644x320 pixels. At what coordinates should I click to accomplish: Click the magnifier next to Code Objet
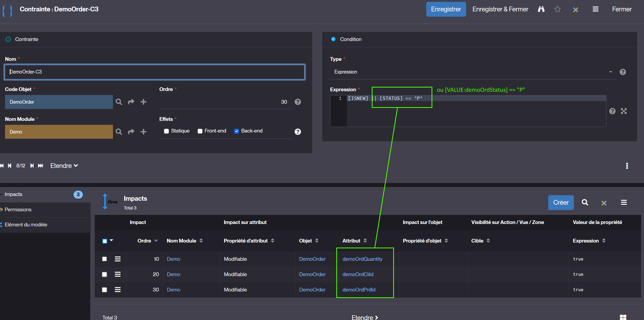(x=119, y=102)
